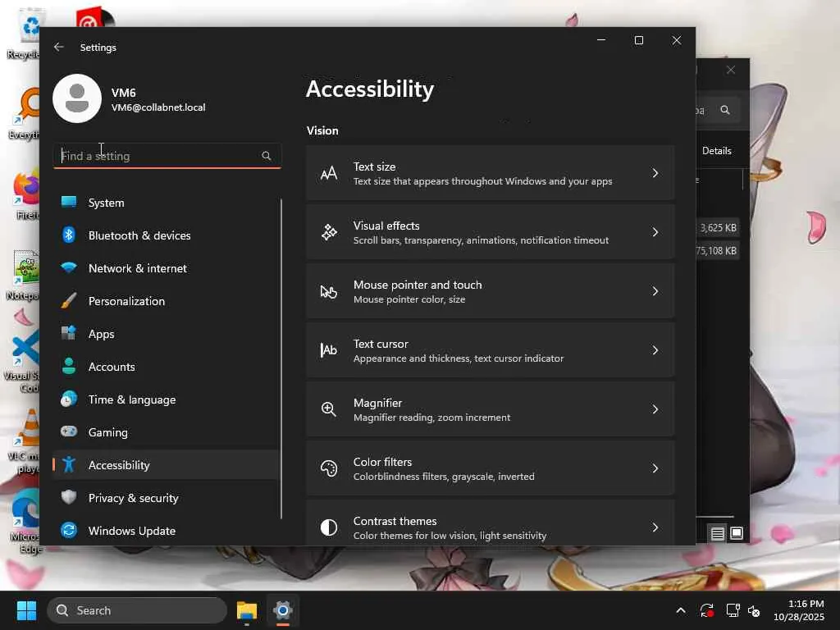Click the Accessibility figure icon in sidebar
This screenshot has width=840, height=630.
[x=69, y=464]
